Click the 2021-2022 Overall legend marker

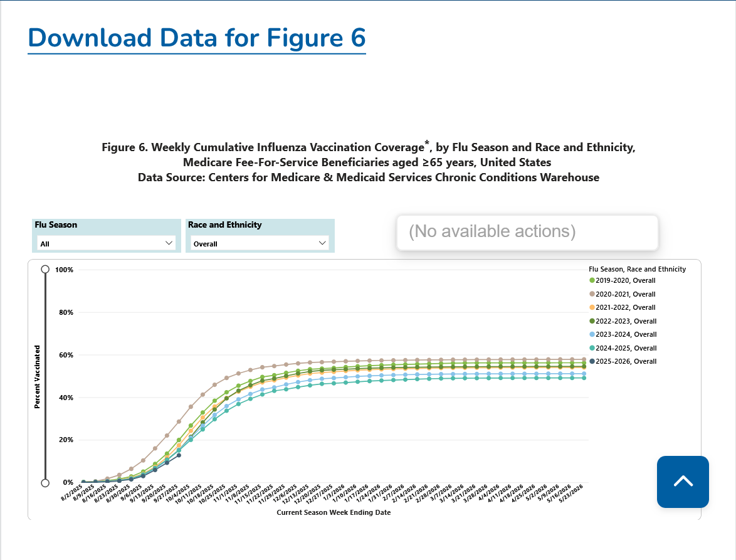tap(592, 307)
